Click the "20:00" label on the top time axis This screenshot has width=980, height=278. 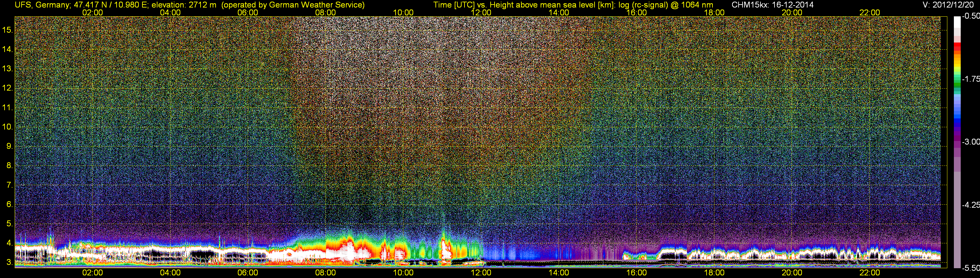click(x=792, y=12)
